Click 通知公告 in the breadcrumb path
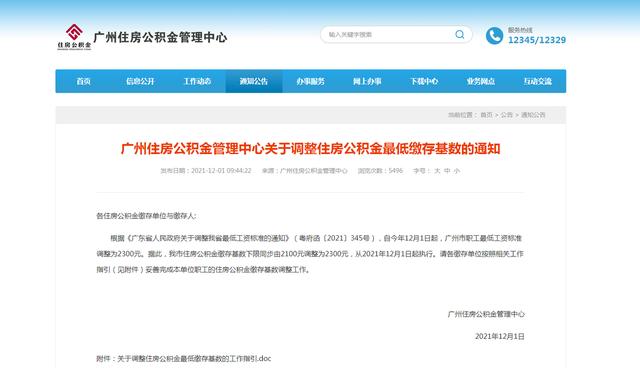Viewport: 640px width, 368px height. pos(533,115)
